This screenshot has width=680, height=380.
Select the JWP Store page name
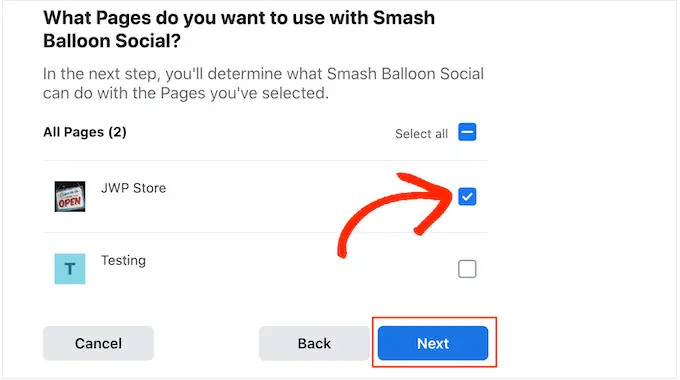click(x=134, y=188)
